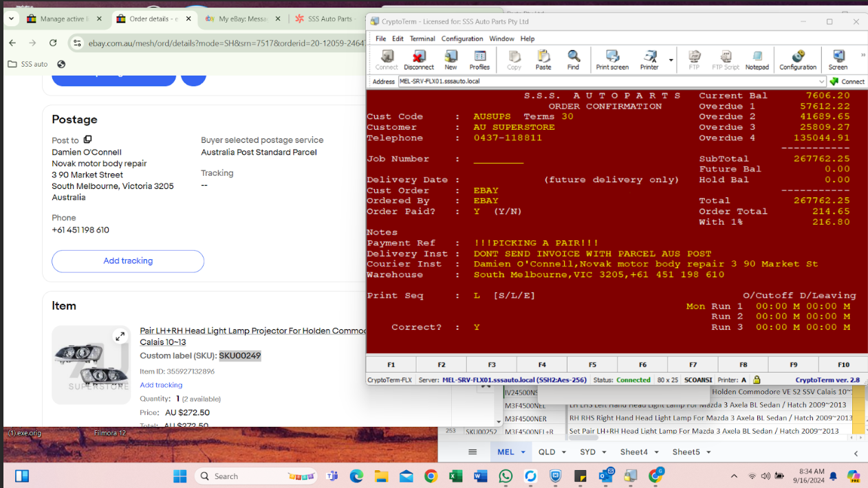Click the grayed Connect icon in toolbar
The width and height of the screenshot is (868, 488).
coord(387,60)
